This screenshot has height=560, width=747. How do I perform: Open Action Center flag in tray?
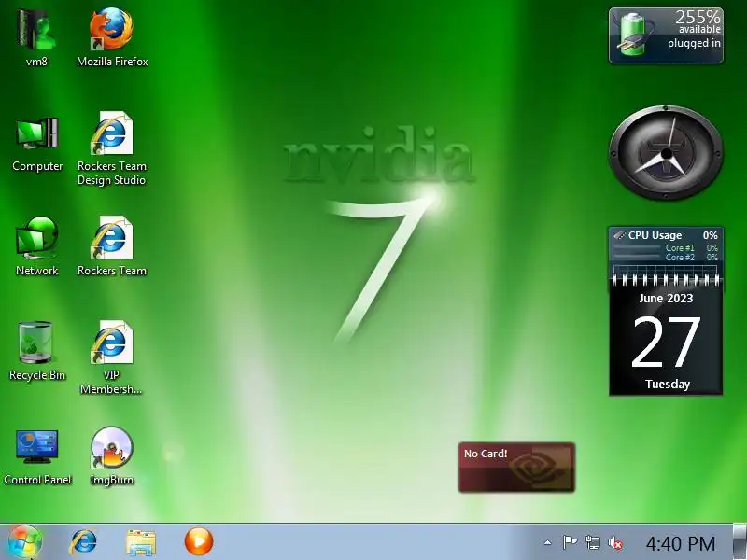[x=570, y=542]
